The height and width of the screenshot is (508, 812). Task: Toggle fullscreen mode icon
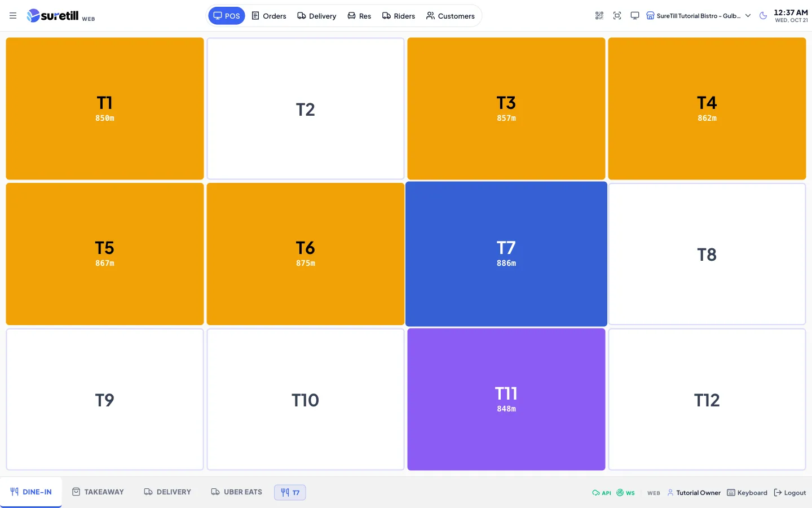[617, 16]
